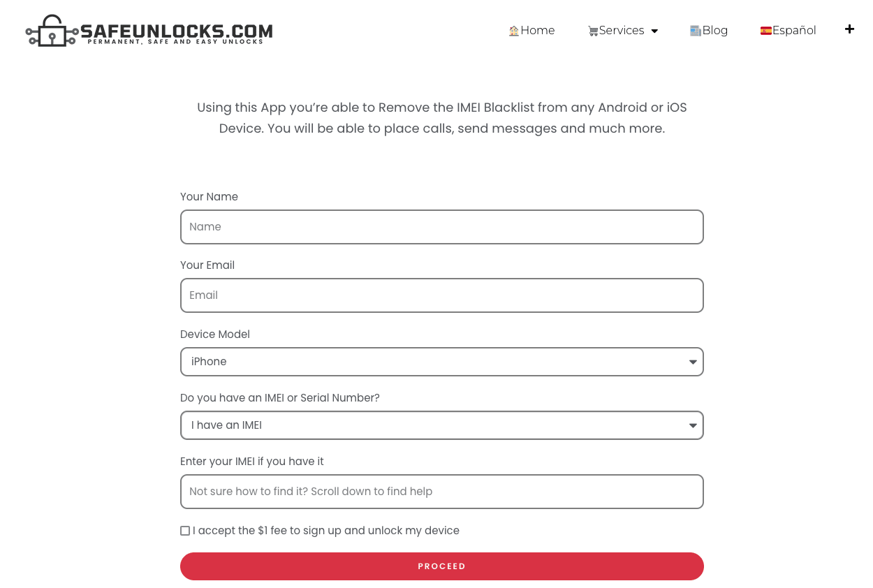The height and width of the screenshot is (588, 873).
Task: Open the plus icon menu
Action: (849, 29)
